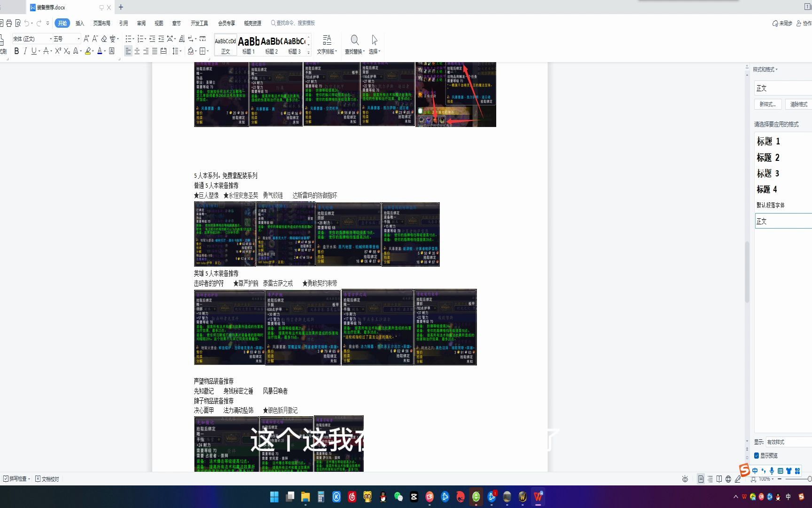
Task: Apply 标题 1 style from side panel
Action: 768,141
